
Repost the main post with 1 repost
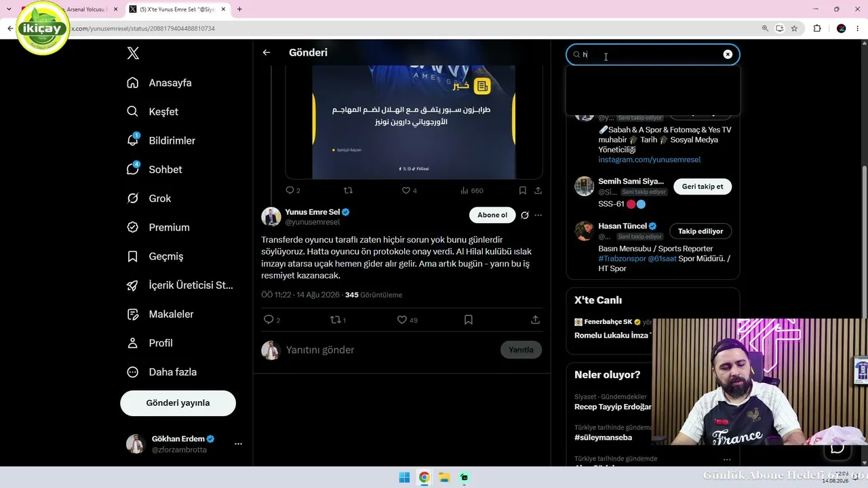pyautogui.click(x=338, y=320)
